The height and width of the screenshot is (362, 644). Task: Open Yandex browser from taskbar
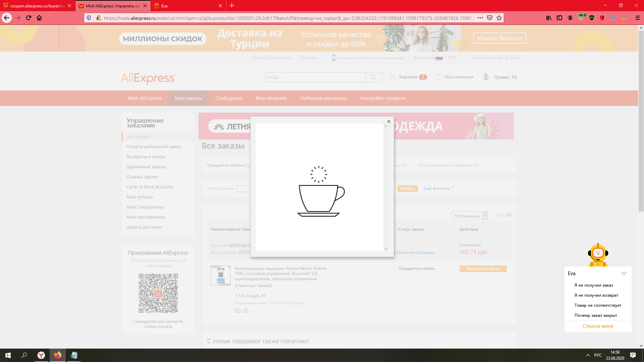point(41,355)
